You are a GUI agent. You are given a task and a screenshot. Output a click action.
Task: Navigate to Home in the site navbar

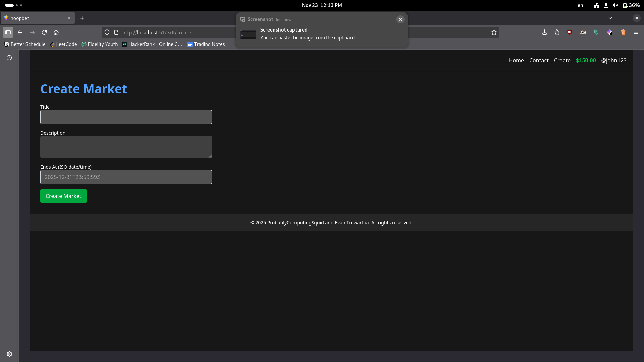[x=516, y=60]
